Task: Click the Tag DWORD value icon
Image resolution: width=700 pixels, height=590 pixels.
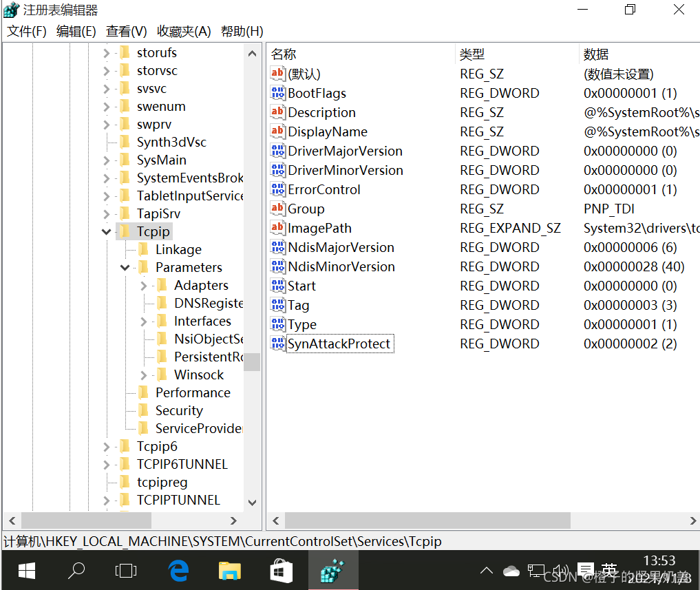Action: pyautogui.click(x=277, y=304)
